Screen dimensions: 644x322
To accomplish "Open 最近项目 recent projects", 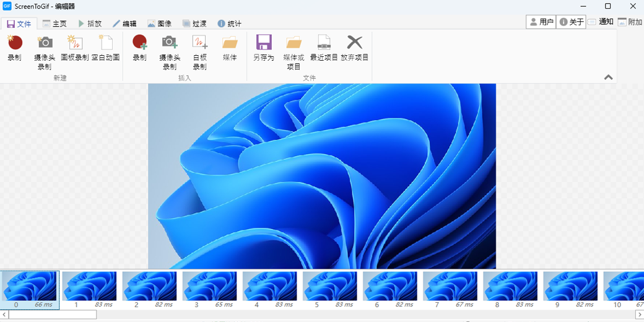I will pyautogui.click(x=324, y=48).
